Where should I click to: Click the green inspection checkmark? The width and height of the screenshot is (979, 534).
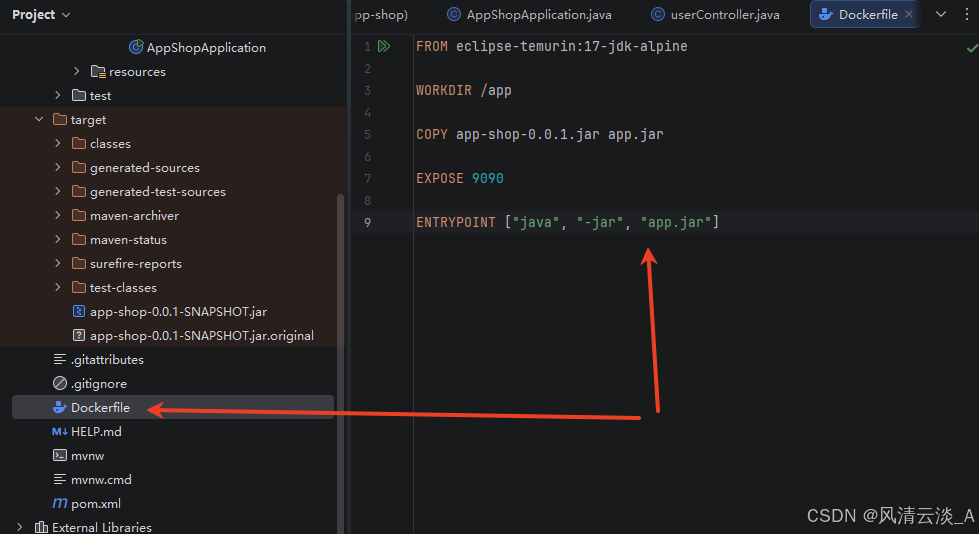click(x=972, y=47)
